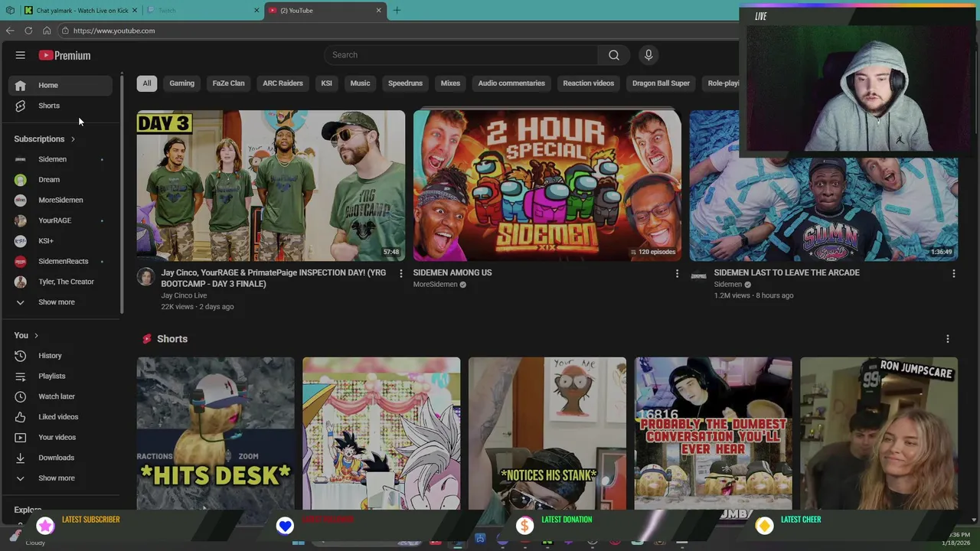Open the YourRAGE channel subscription
This screenshot has height=551, width=980.
[x=62, y=220]
